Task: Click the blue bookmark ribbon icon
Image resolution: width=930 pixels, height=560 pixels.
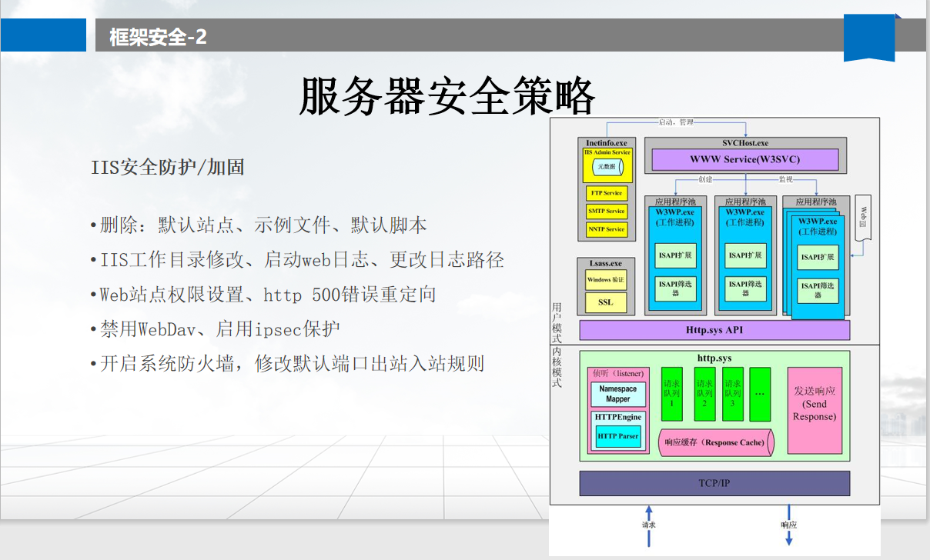Action: [869, 38]
